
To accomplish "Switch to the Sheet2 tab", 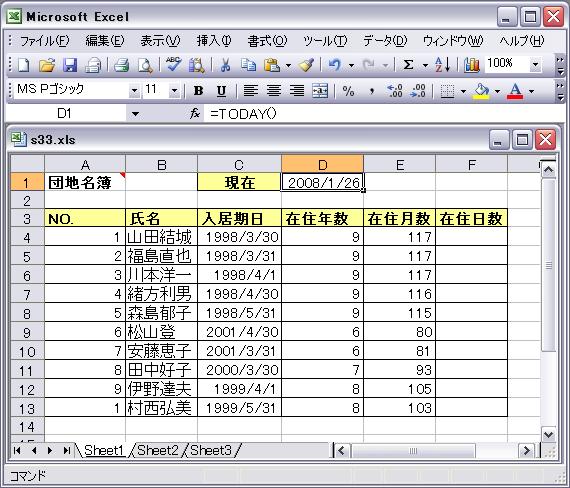I will coord(158,451).
